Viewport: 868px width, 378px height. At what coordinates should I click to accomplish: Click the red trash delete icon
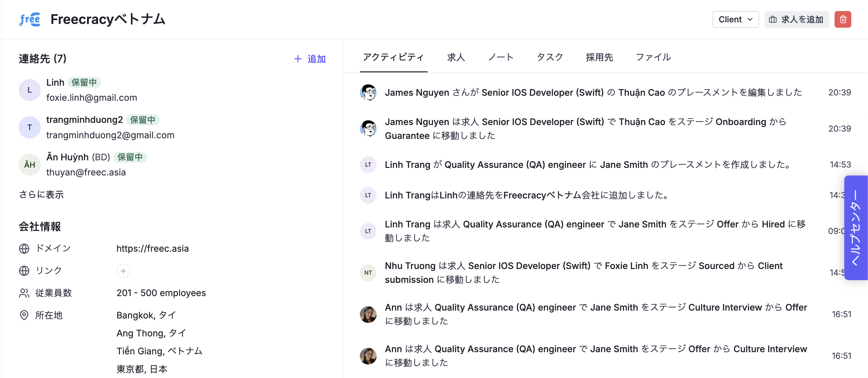pos(842,20)
